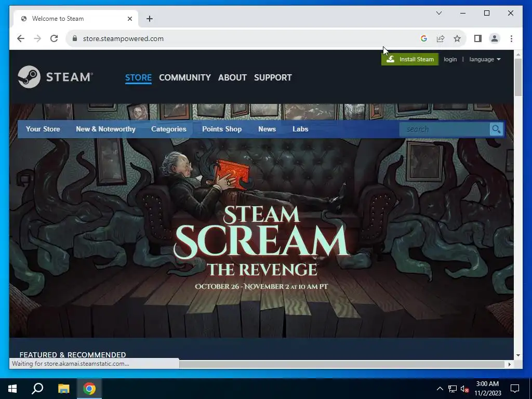
Task: Click the vertical scrollbar thumb
Action: click(518, 77)
